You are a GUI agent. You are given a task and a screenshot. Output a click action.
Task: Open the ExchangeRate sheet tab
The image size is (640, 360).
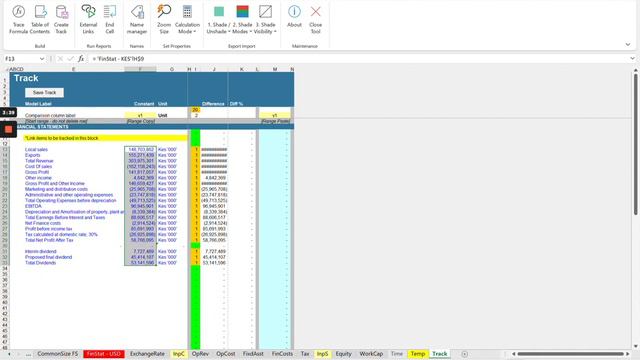point(147,354)
